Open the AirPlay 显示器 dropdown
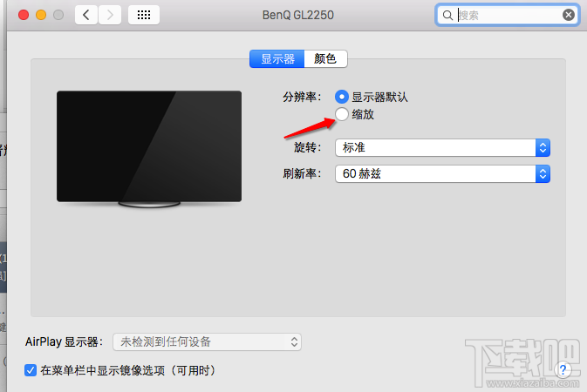 tap(207, 341)
